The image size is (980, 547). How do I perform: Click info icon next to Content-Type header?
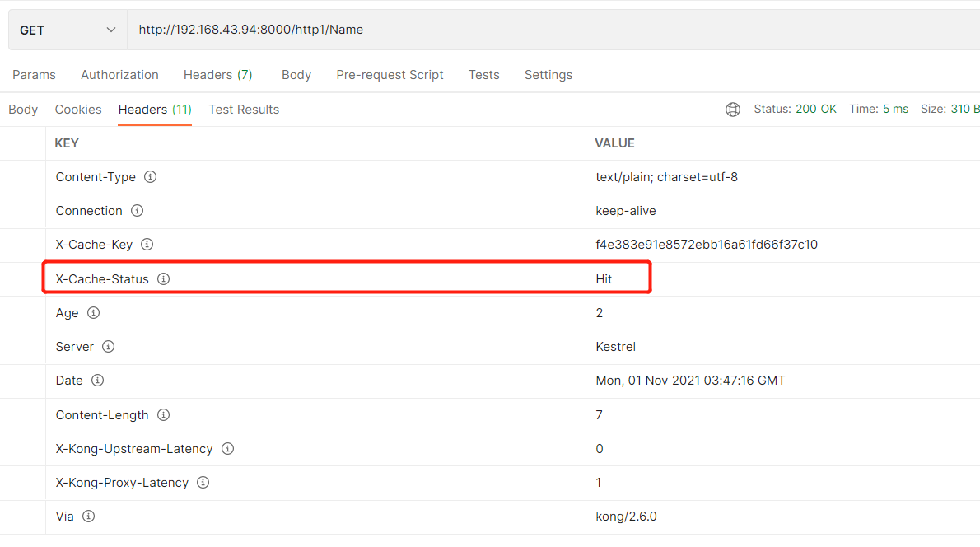click(151, 177)
